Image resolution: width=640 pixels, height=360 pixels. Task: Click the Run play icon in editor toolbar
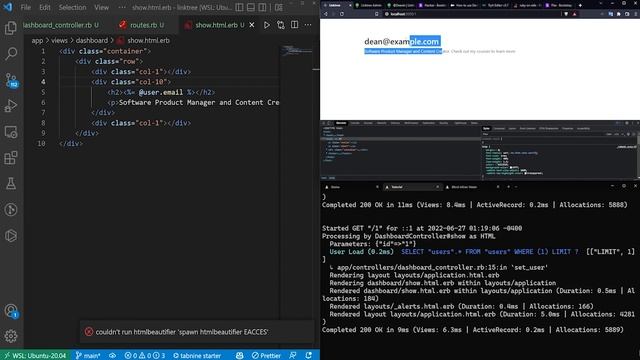pos(267,25)
